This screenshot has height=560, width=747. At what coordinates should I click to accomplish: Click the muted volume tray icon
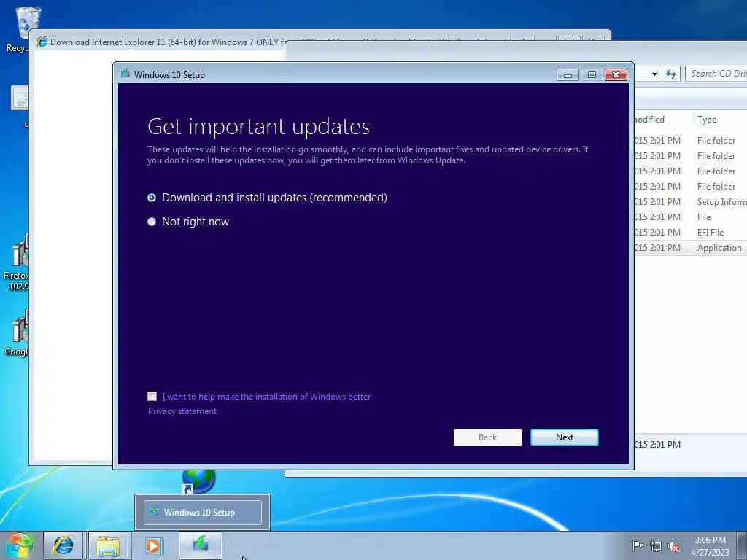pos(673,546)
